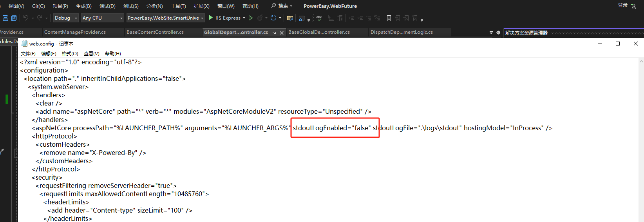Click the 登录 sign-in button
The width and height of the screenshot is (644, 222).
point(623,5)
